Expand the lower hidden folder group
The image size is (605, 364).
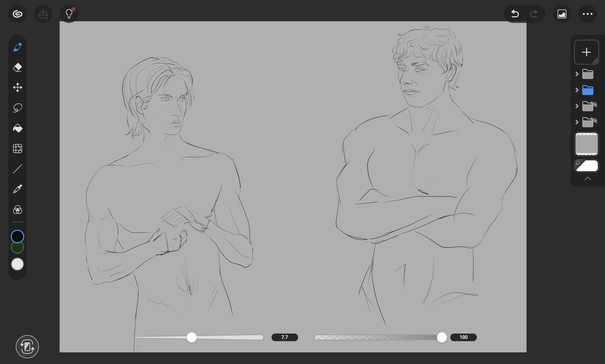pos(577,122)
